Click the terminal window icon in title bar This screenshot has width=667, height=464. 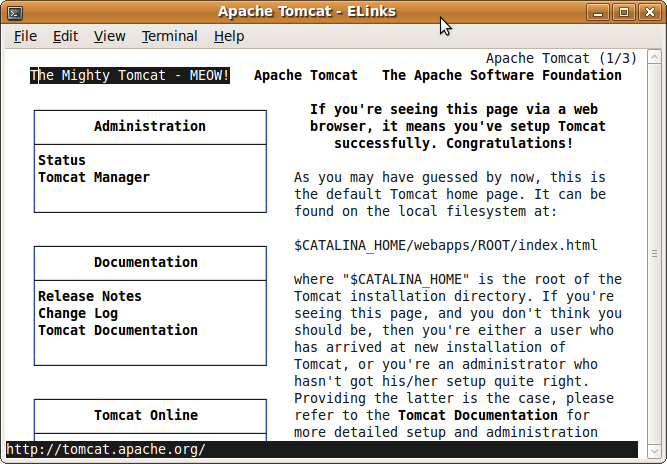pos(15,13)
